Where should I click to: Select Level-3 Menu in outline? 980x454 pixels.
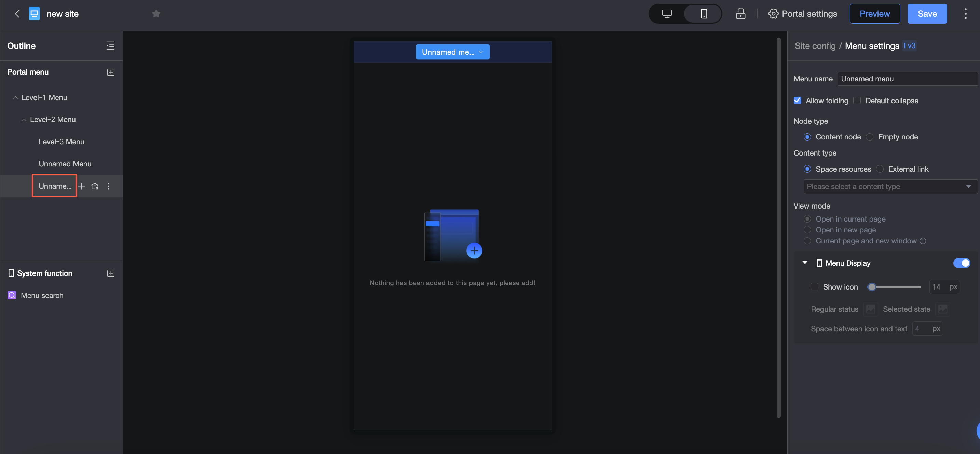click(x=61, y=142)
